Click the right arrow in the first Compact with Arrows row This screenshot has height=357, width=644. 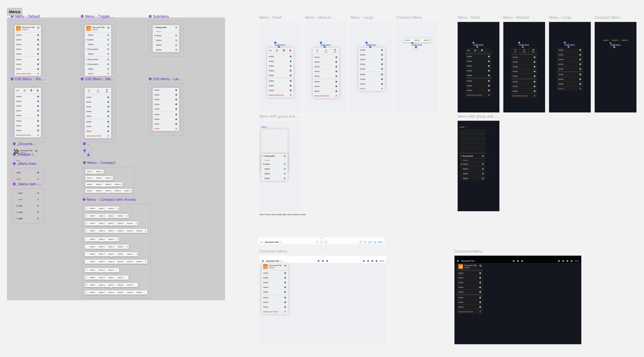pyautogui.click(x=118, y=208)
